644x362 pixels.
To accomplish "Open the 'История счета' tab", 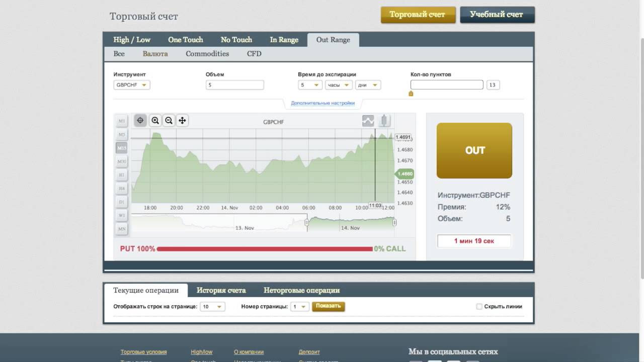I will pos(221,290).
